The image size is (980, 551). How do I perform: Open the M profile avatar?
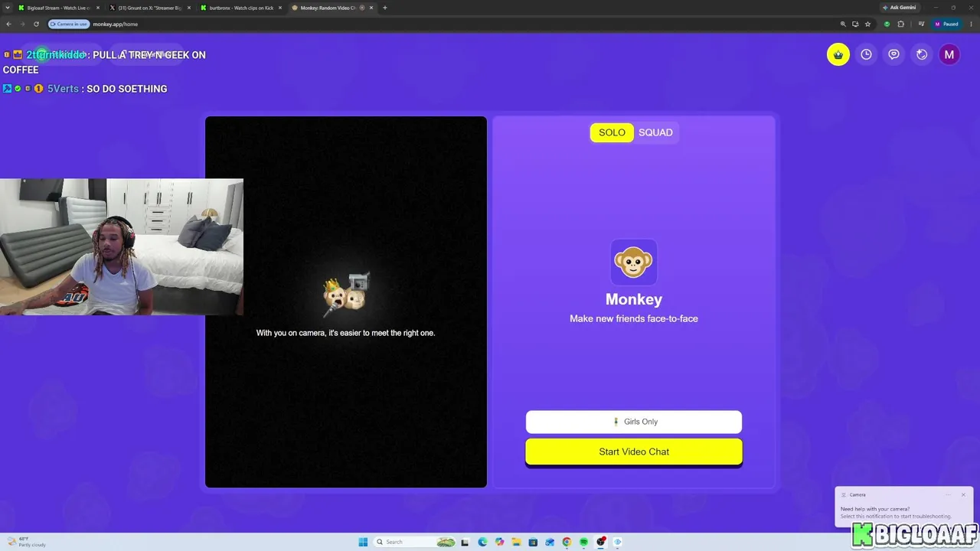949,54
